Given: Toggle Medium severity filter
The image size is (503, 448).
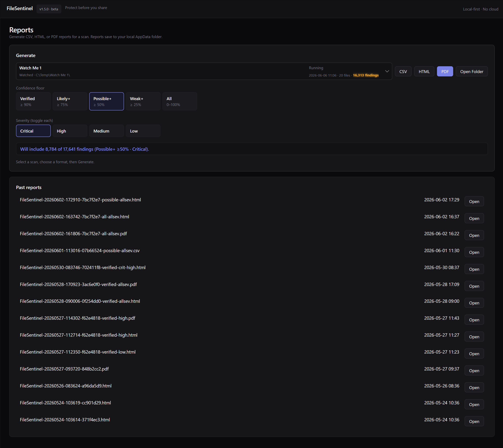Looking at the screenshot, I should [x=106, y=131].
